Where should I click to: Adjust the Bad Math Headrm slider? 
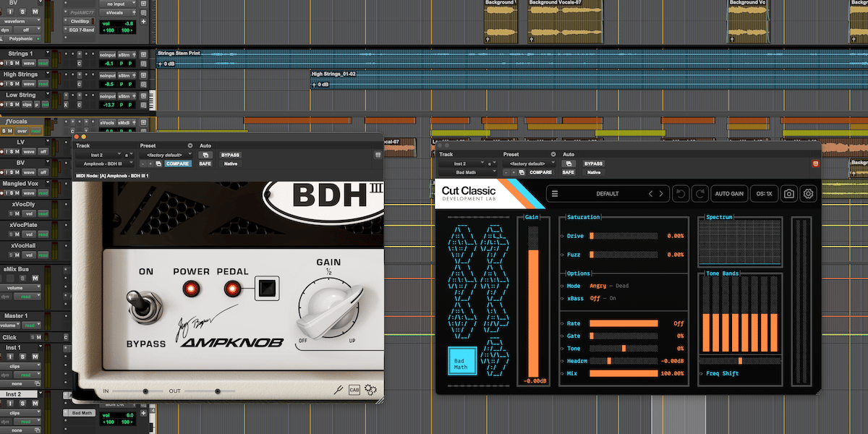coord(624,360)
